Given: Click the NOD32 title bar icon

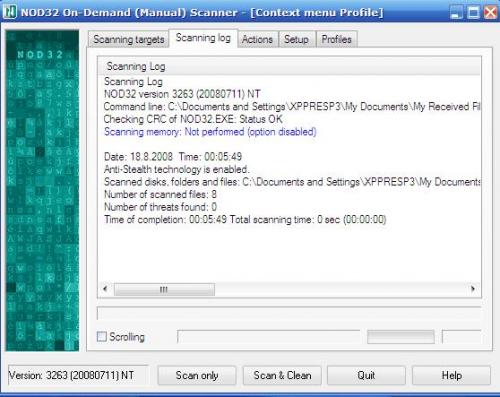Looking at the screenshot, I should point(9,12).
